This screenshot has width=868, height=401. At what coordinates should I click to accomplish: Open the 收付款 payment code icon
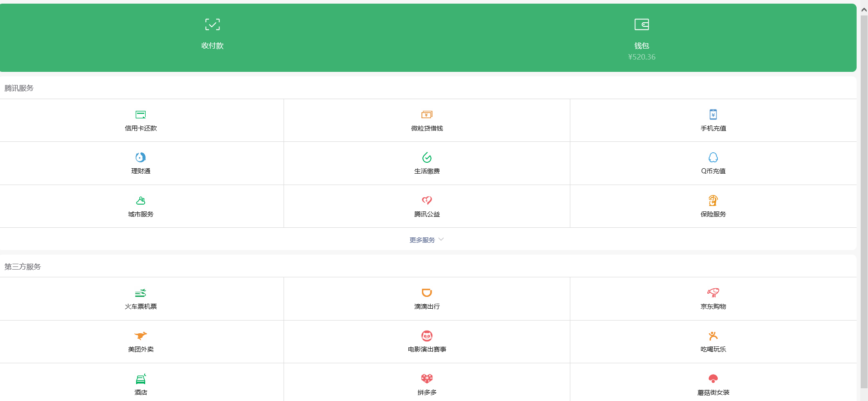(x=212, y=25)
